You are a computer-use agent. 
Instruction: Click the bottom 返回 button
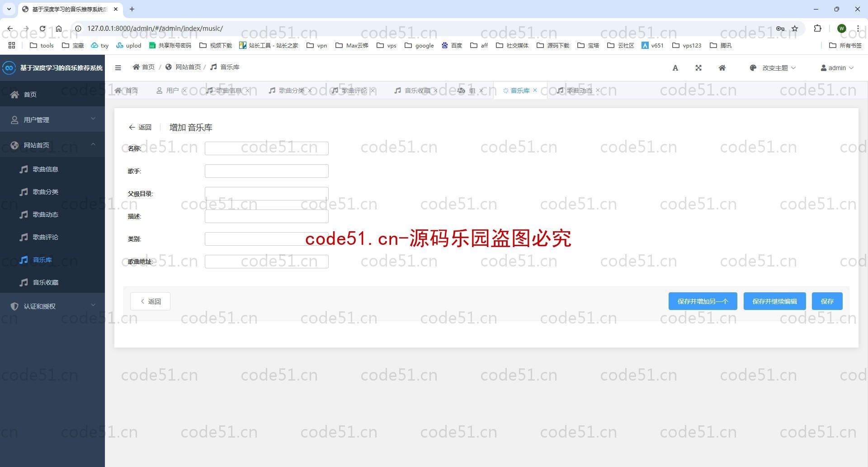[150, 301]
